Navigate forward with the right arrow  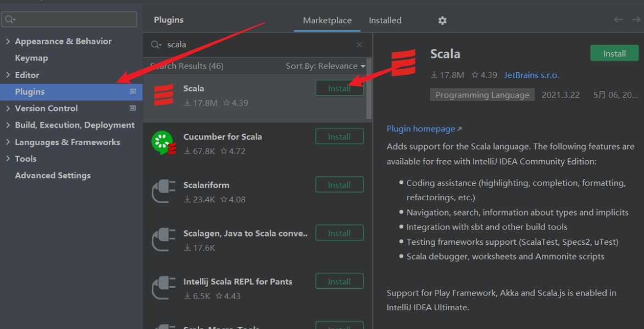click(636, 20)
